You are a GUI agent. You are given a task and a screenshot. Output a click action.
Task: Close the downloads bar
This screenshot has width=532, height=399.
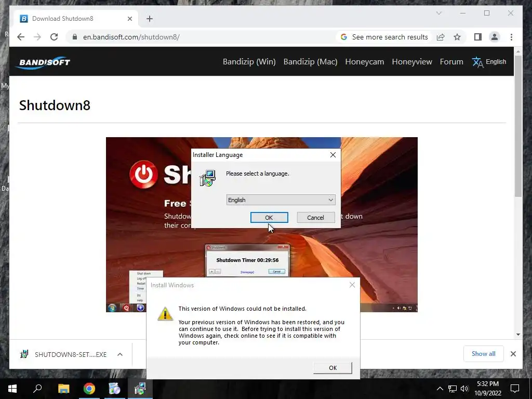pos(513,354)
